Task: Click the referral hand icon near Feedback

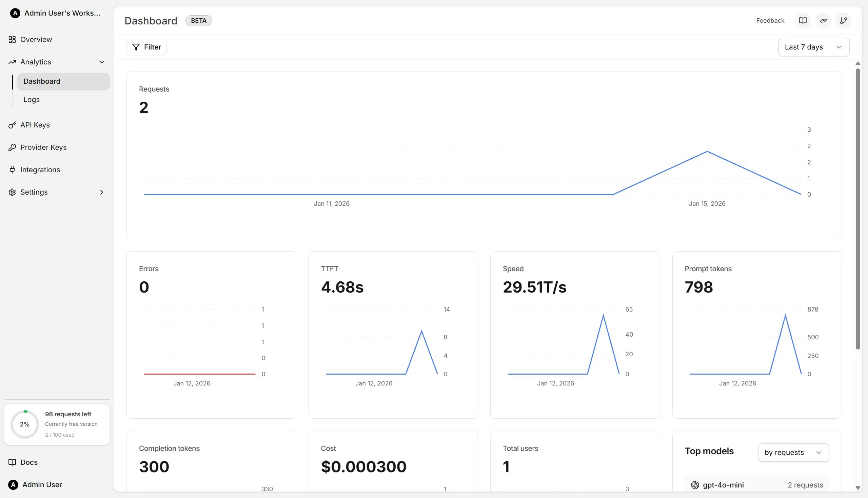Action: [823, 21]
